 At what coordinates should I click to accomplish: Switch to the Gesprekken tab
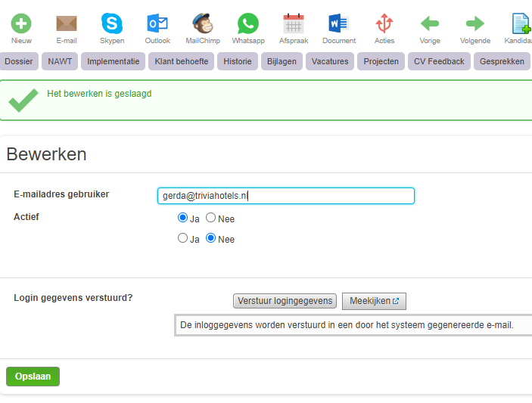coord(502,61)
